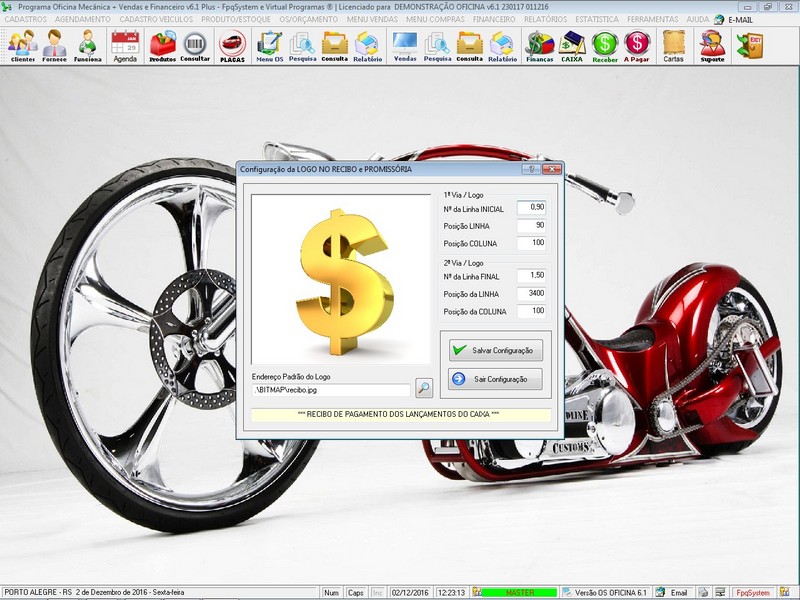Click the Receber green dollar icon
The width and height of the screenshot is (800, 600).
604,45
